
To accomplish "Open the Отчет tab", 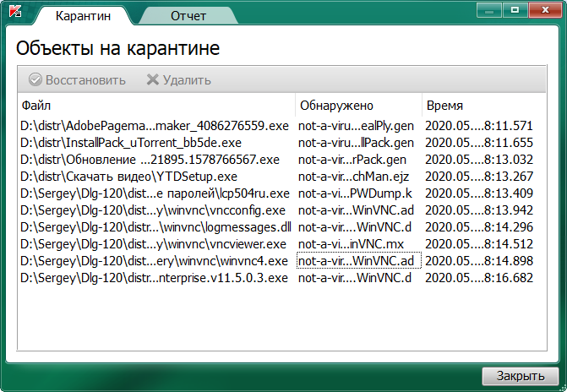I will [188, 16].
